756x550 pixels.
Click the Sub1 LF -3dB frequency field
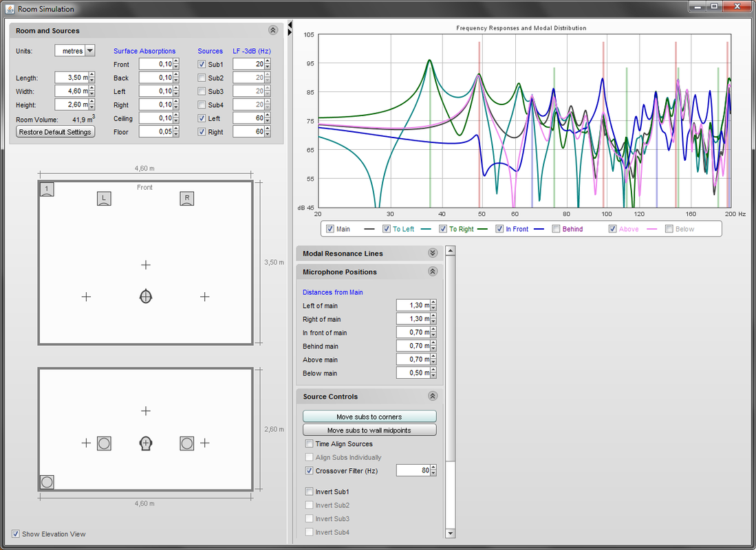[249, 64]
